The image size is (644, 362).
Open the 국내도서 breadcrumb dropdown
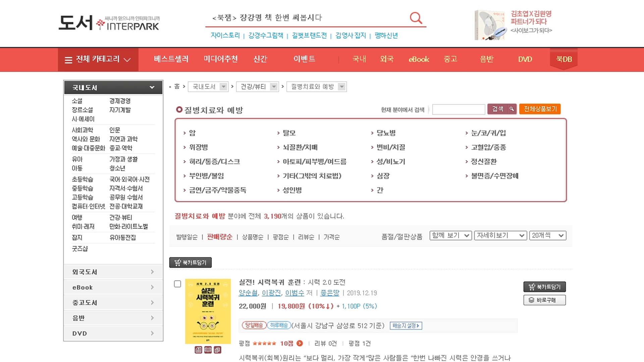tap(223, 87)
